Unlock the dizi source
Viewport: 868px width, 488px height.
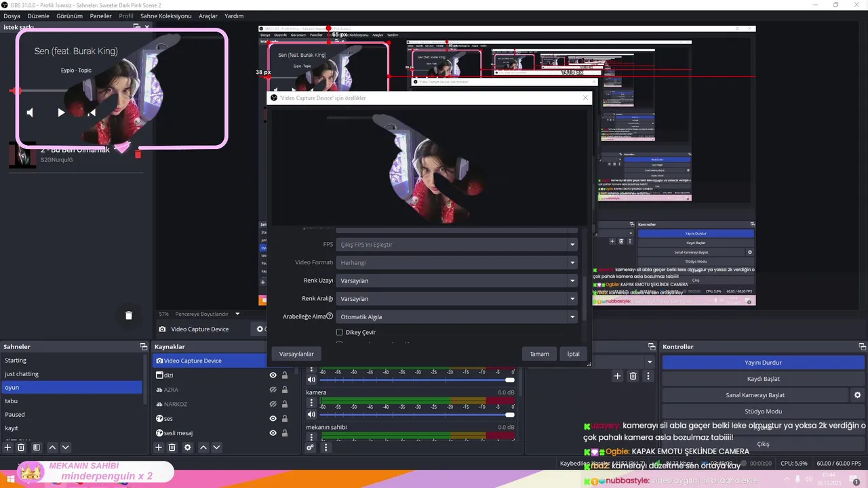[x=285, y=375]
